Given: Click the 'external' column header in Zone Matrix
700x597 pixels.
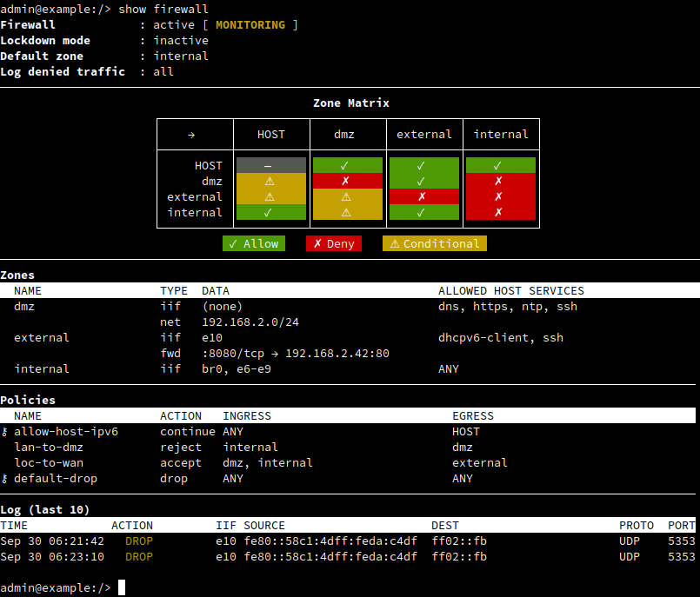Looking at the screenshot, I should point(423,135).
